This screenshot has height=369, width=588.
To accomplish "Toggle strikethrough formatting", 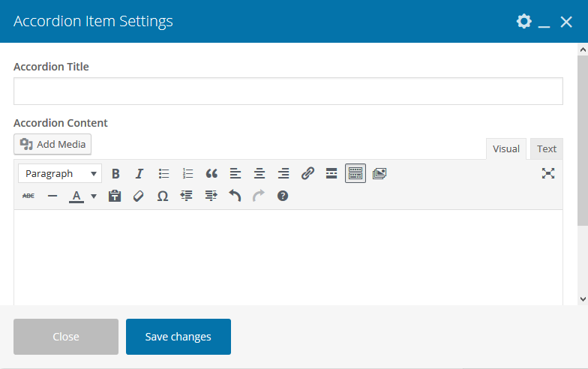I will (x=28, y=196).
